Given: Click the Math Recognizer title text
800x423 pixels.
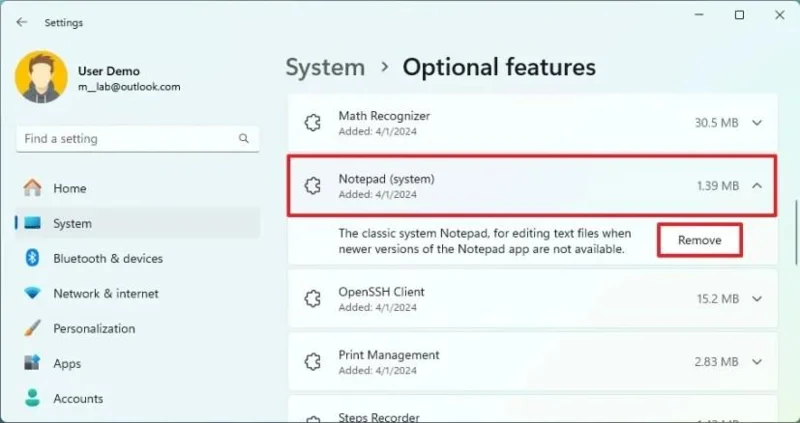Looking at the screenshot, I should click(x=384, y=116).
